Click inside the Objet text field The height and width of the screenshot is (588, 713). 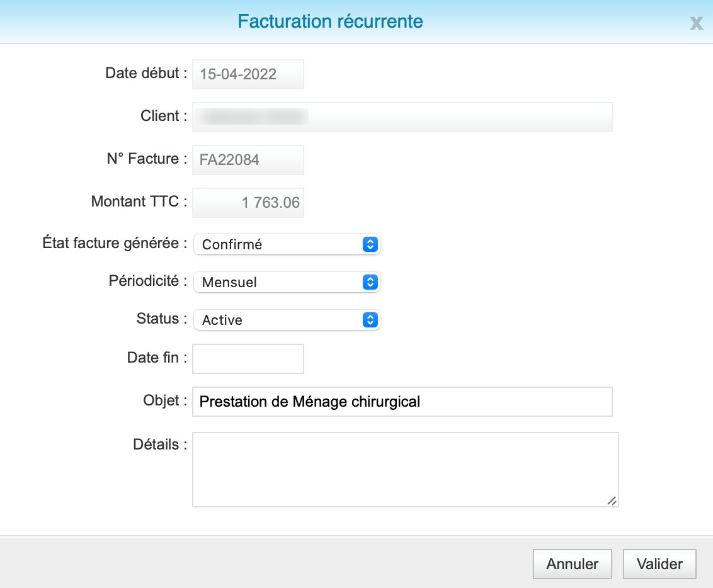tap(402, 402)
